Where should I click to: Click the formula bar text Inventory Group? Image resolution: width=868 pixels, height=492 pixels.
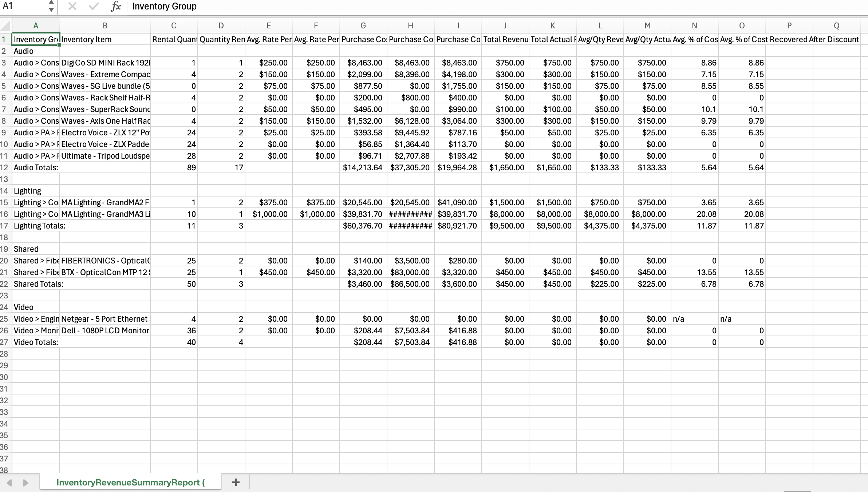[165, 6]
